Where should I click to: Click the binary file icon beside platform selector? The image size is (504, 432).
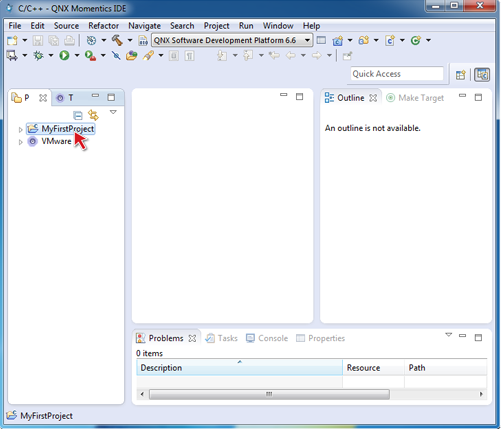143,41
